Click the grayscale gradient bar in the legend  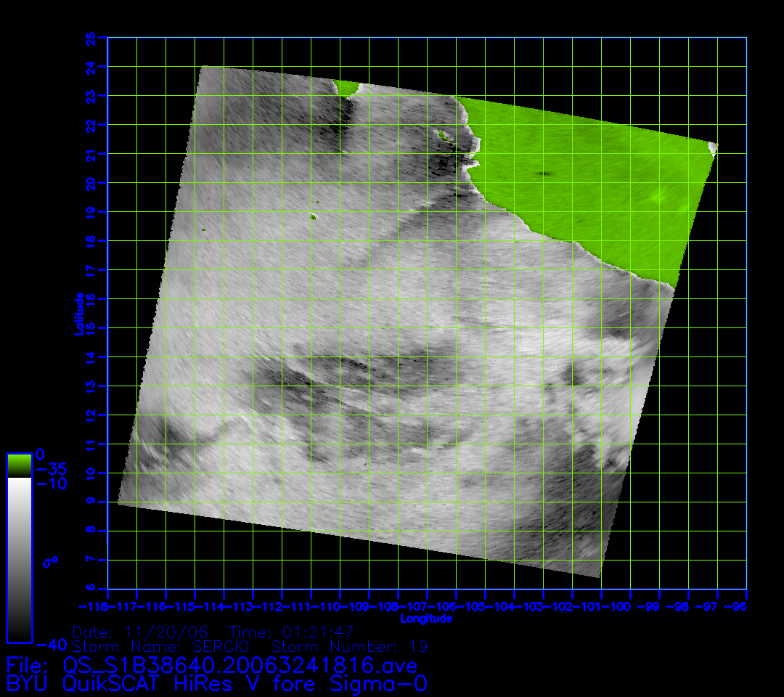click(x=19, y=559)
